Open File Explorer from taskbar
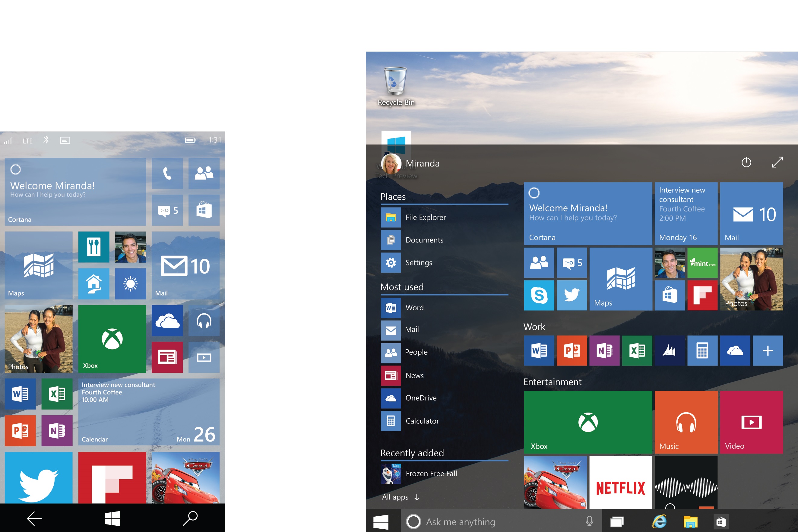798x532 pixels. (690, 522)
